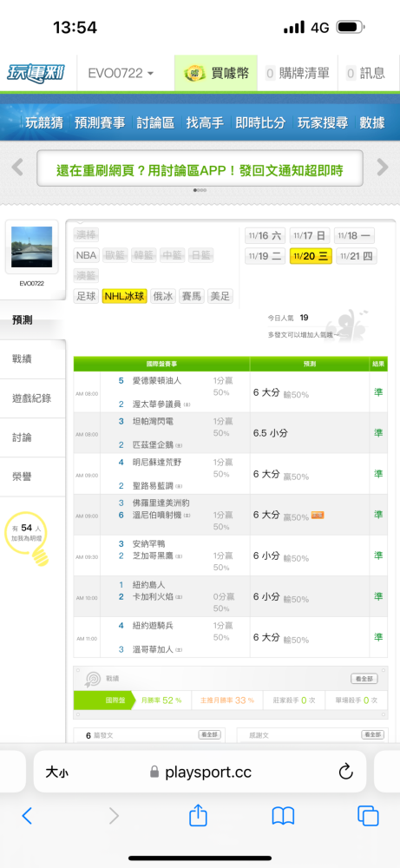Go to 玩競猜 in navigation bar
The image size is (400, 868).
point(44,122)
